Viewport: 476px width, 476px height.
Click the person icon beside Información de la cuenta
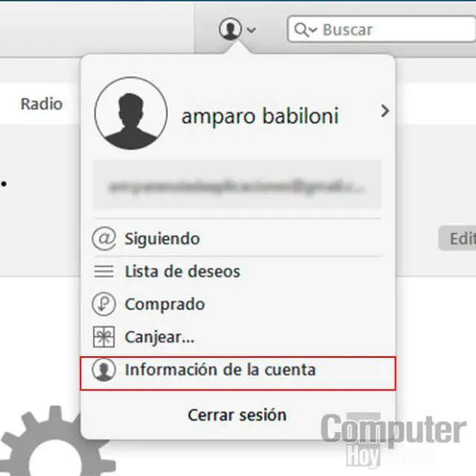pos(104,370)
